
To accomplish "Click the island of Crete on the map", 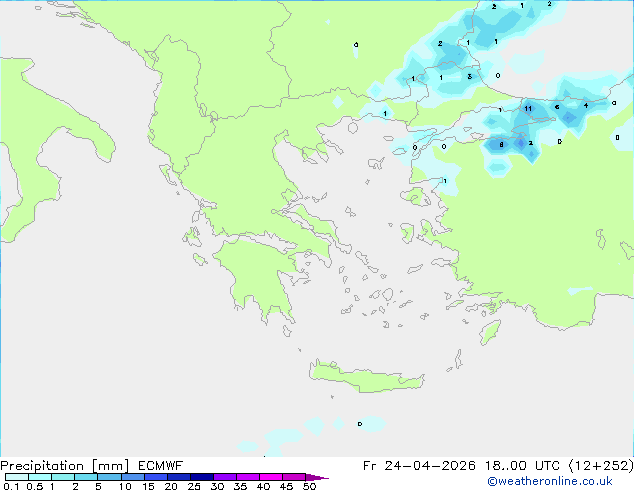I will tap(366, 378).
